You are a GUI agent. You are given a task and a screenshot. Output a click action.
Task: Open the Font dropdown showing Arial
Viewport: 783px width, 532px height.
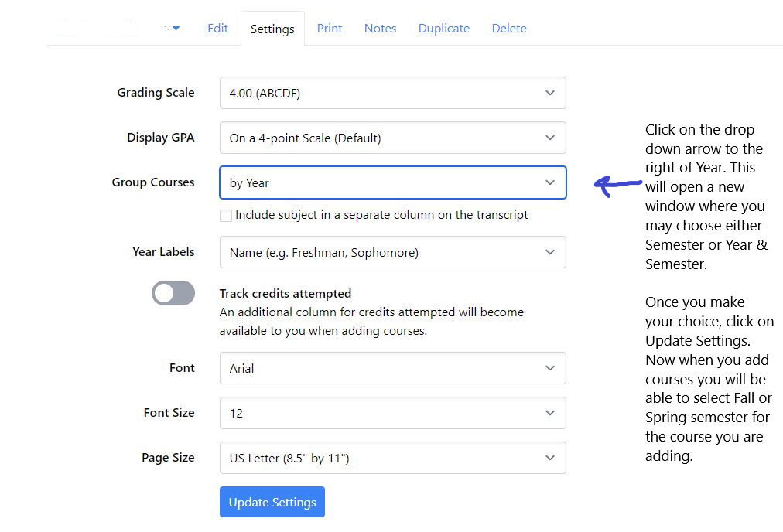point(392,368)
